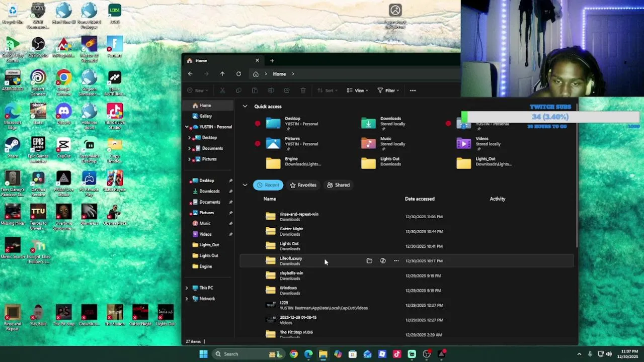Open Ubisoft Connect desktop shortcut
Image resolution: width=644 pixels, height=362 pixels.
pyautogui.click(x=38, y=83)
